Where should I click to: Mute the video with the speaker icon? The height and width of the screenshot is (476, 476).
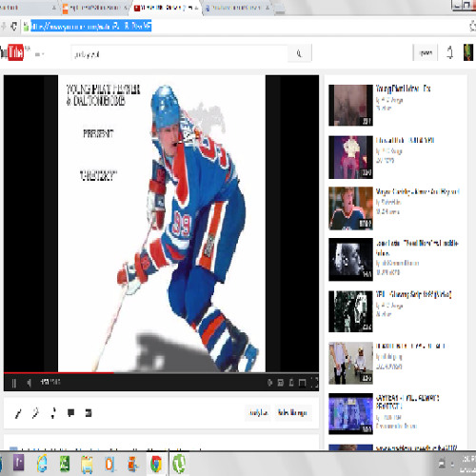[29, 383]
